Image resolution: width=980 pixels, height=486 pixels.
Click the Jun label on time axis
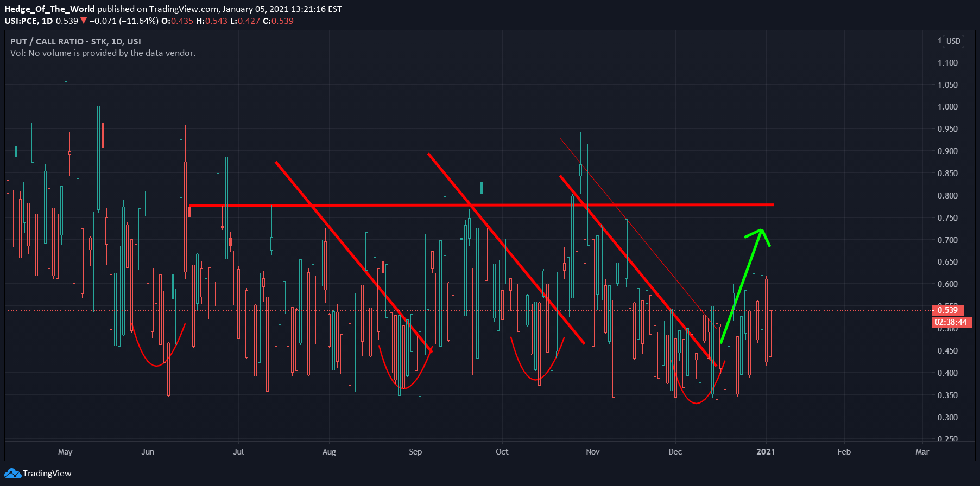tap(148, 452)
